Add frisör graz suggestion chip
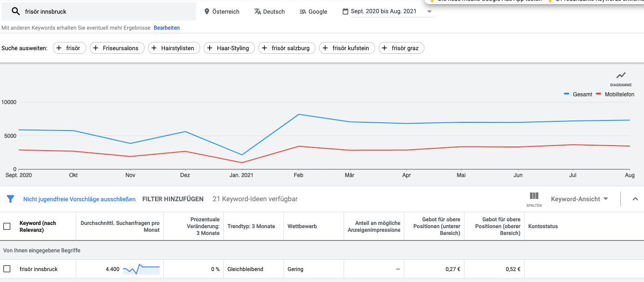 (x=402, y=48)
